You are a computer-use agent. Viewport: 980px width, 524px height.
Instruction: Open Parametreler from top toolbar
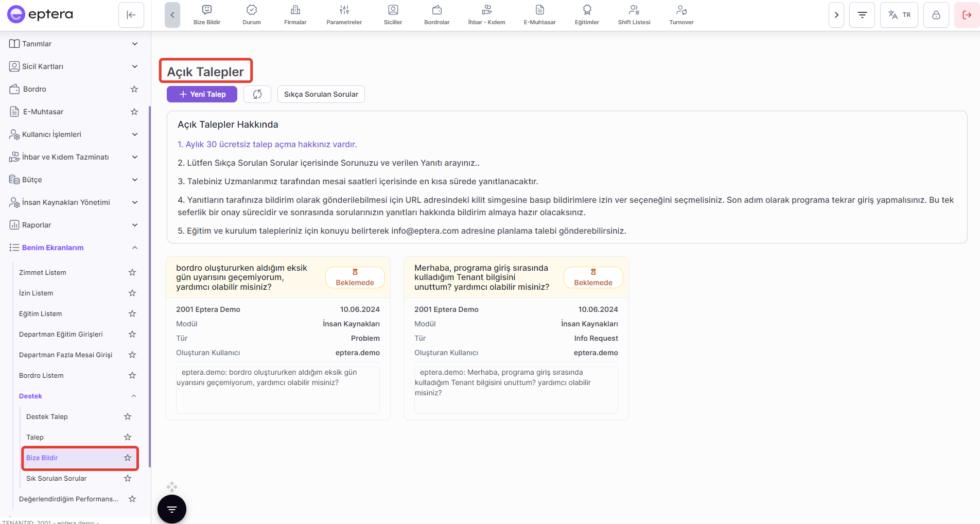[x=344, y=14]
